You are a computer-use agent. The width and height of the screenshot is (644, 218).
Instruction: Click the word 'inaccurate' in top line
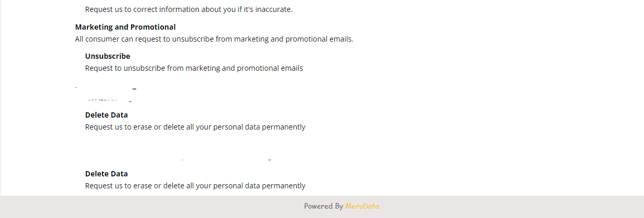273,9
